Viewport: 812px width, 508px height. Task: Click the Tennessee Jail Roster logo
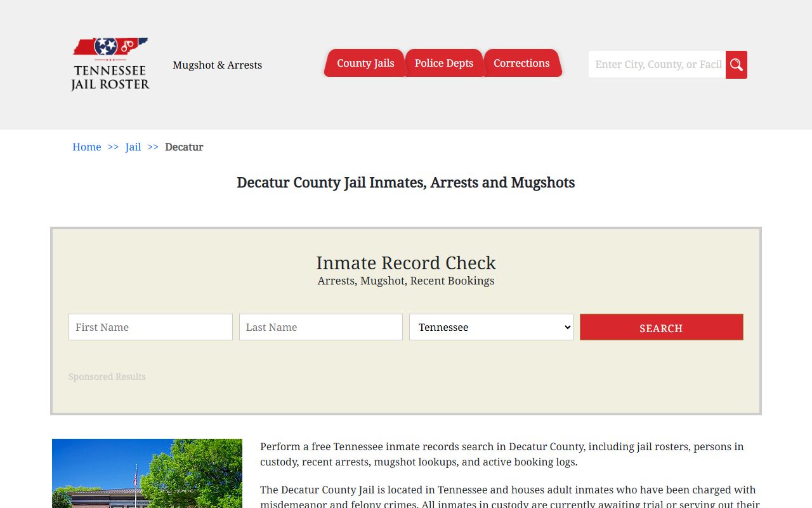click(x=110, y=64)
